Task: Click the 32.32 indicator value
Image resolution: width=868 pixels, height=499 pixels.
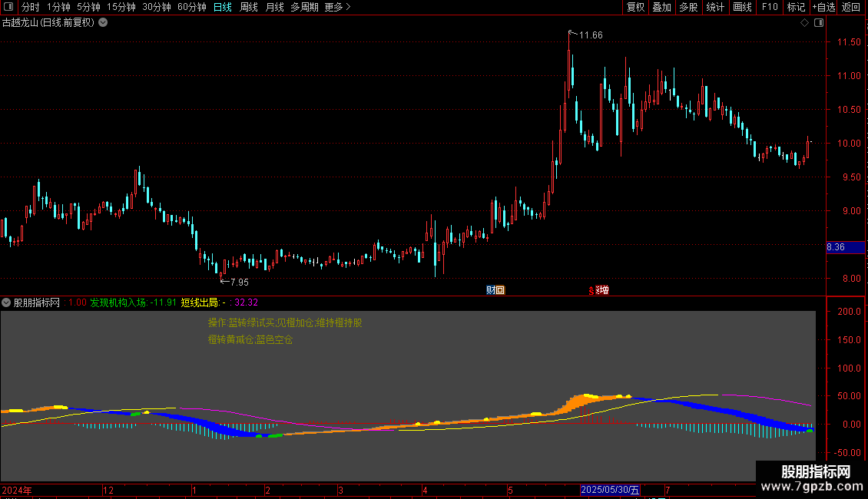Action: tap(247, 302)
